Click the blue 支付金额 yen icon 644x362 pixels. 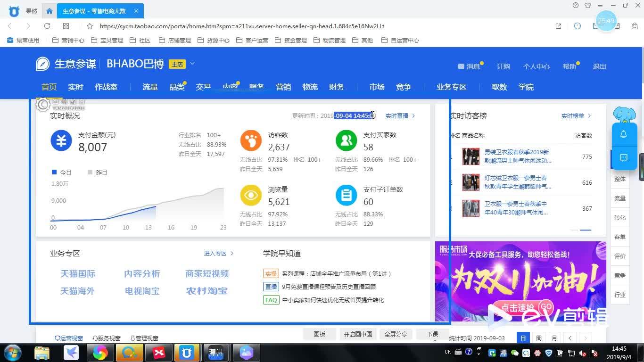pyautogui.click(x=61, y=140)
